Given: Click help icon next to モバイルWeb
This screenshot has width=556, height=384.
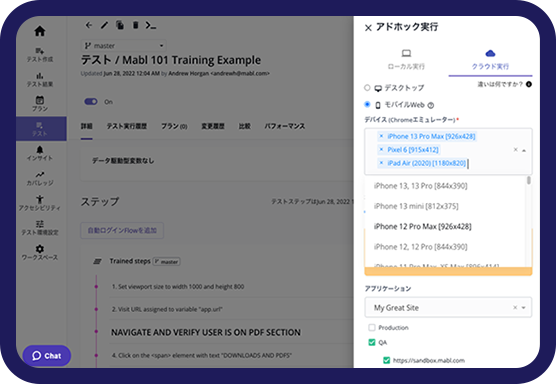Looking at the screenshot, I should pos(431,105).
